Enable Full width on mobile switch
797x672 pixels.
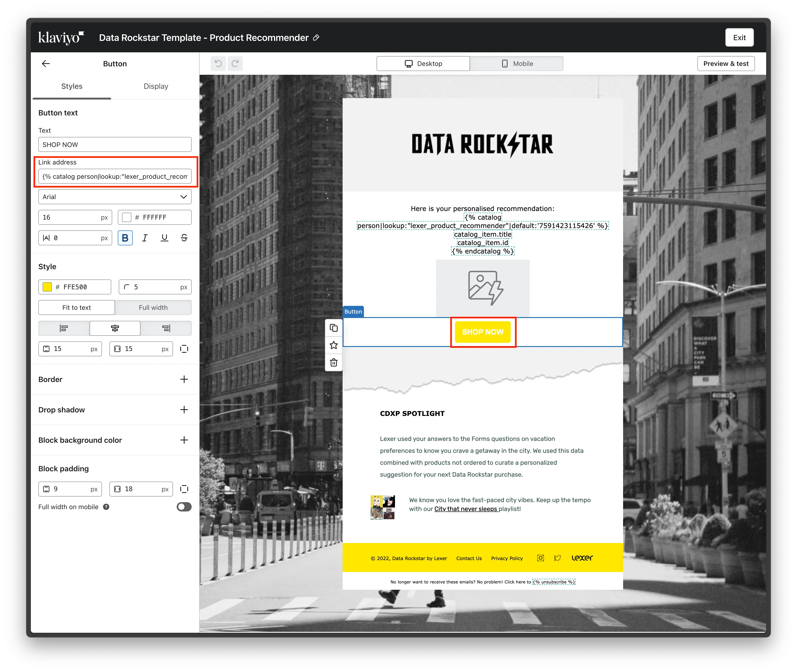pyautogui.click(x=184, y=507)
